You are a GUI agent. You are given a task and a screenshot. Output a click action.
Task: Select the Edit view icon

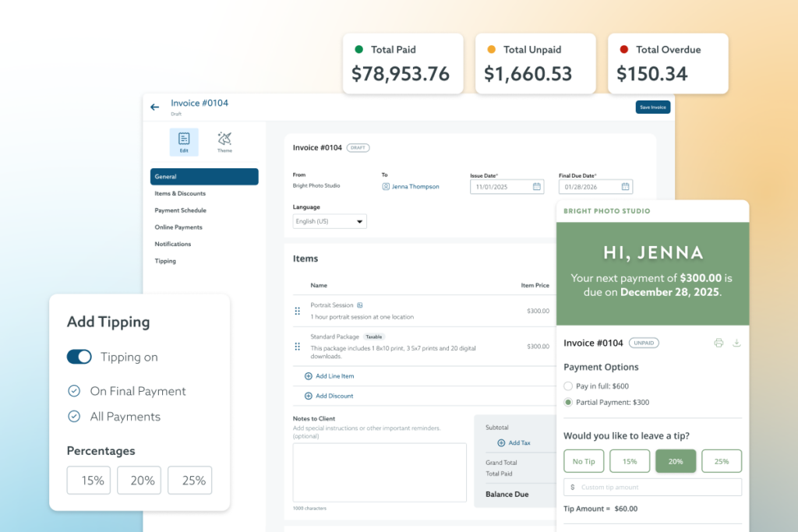(x=184, y=141)
